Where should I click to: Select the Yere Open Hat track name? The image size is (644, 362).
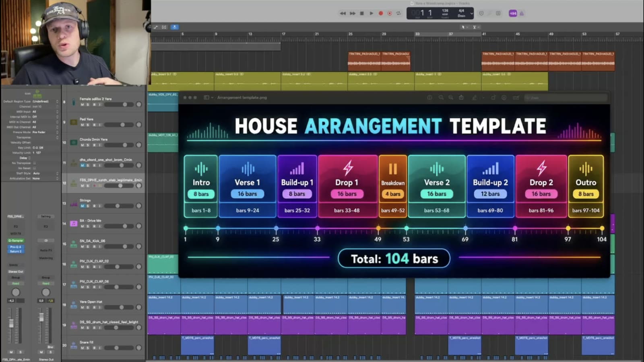tap(91, 302)
